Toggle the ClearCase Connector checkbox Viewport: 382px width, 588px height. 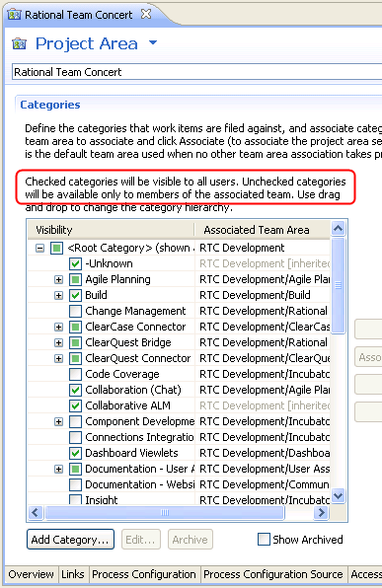pyautogui.click(x=75, y=327)
